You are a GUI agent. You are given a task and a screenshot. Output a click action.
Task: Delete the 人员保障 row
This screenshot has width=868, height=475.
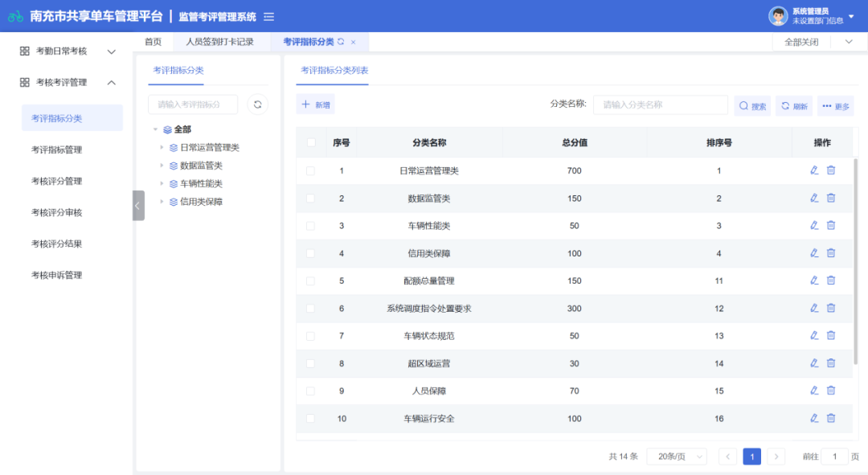click(831, 391)
